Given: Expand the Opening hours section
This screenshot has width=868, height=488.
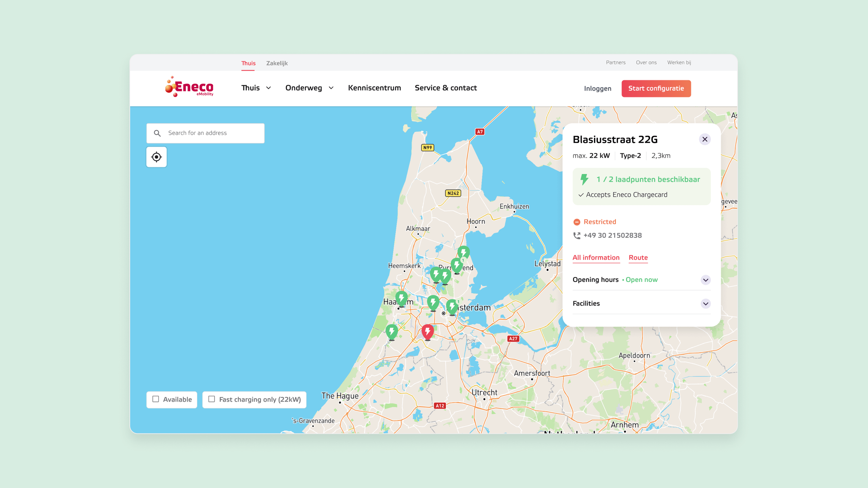Looking at the screenshot, I should coord(706,280).
